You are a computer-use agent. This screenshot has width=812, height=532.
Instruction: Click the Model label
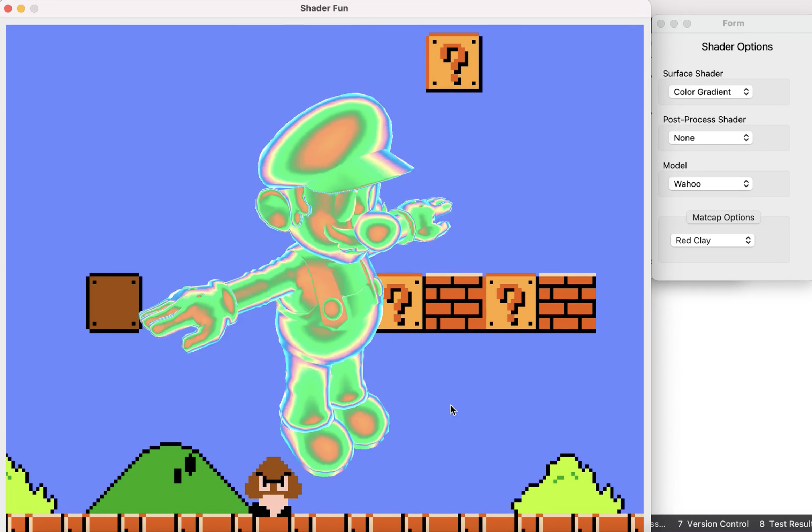675,166
